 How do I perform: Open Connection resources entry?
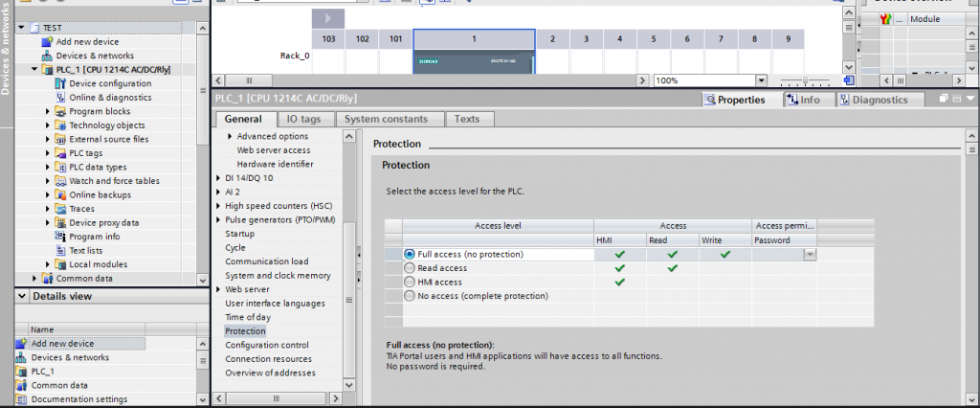(x=269, y=359)
